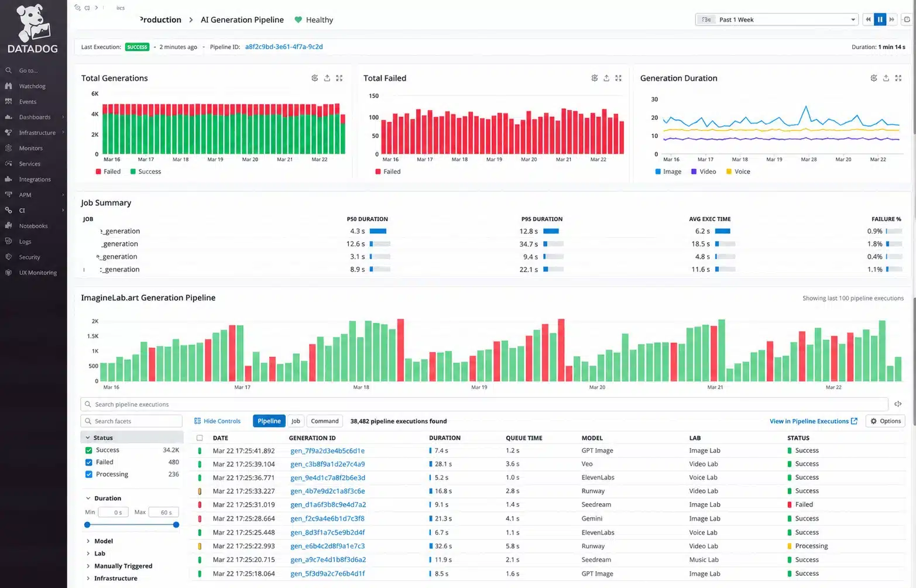Open Watchdog binoculars icon in sidebar
The width and height of the screenshot is (916, 588).
point(8,86)
